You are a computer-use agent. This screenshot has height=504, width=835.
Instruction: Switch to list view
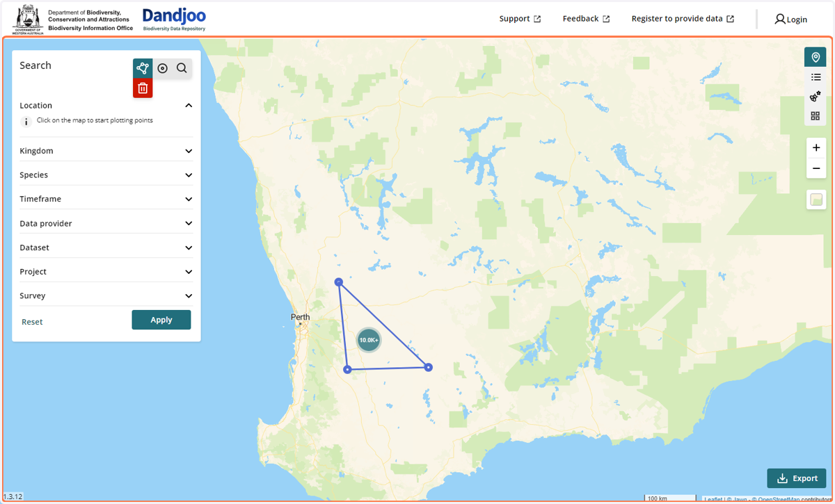click(x=816, y=77)
